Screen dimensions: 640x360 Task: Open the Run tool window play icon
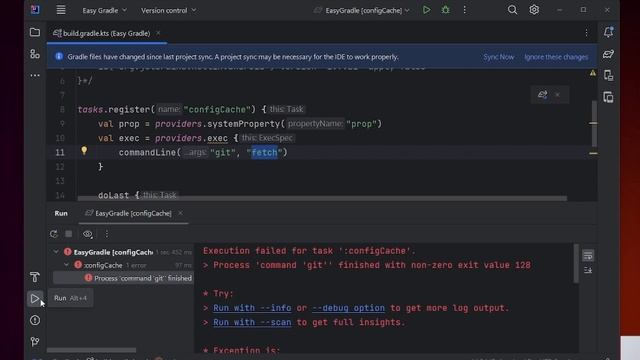[x=35, y=299]
